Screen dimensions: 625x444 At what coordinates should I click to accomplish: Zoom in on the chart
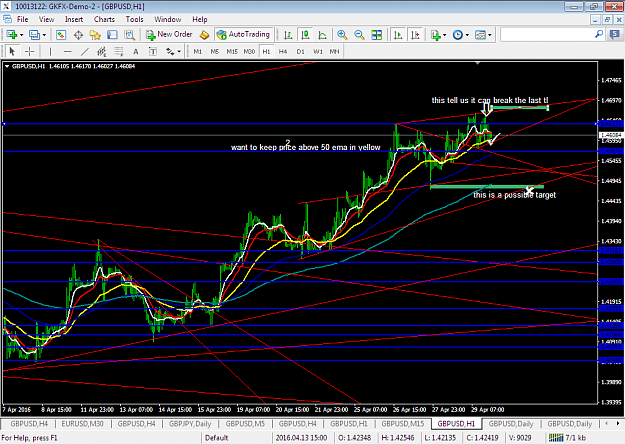pyautogui.click(x=342, y=35)
